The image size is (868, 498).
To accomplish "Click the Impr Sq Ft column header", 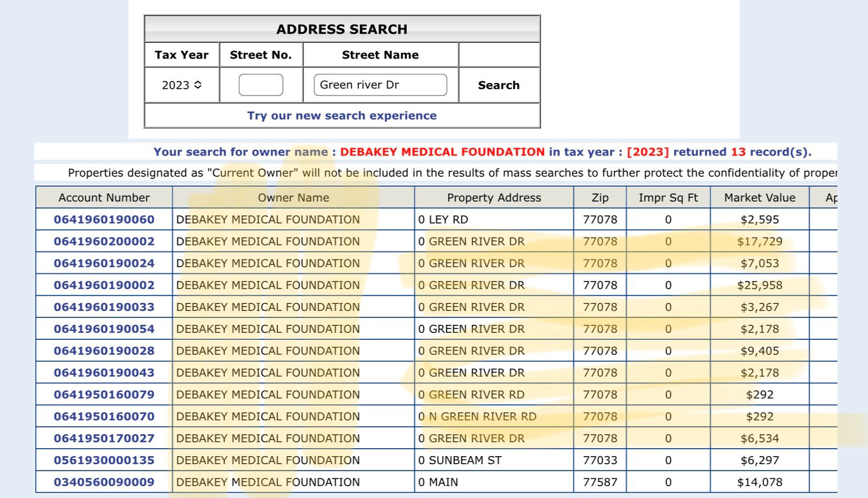I will [x=668, y=197].
